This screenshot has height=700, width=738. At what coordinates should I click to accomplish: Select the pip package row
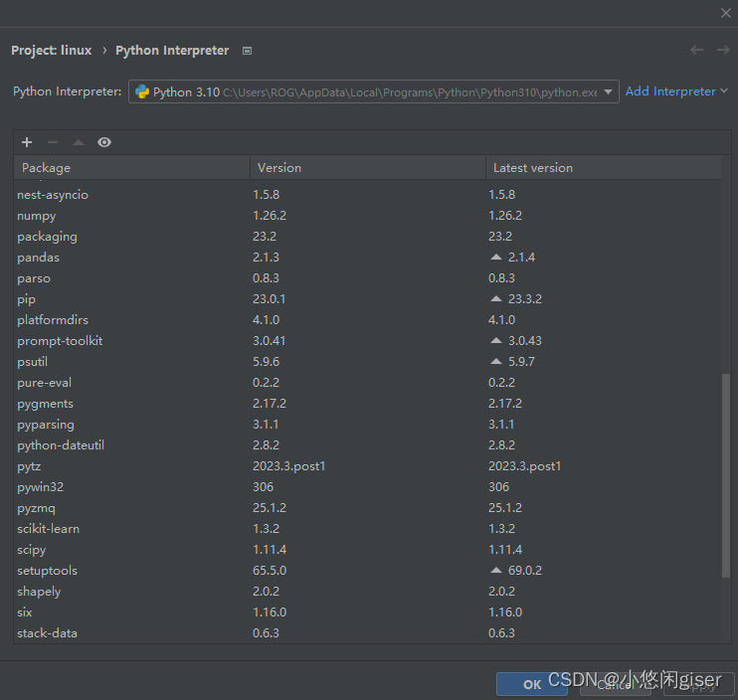(367, 299)
